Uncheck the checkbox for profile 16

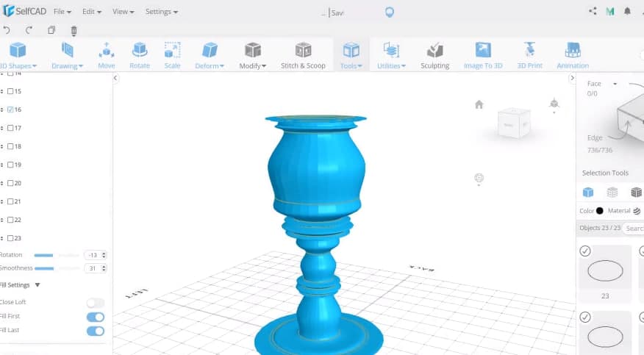pyautogui.click(x=10, y=110)
